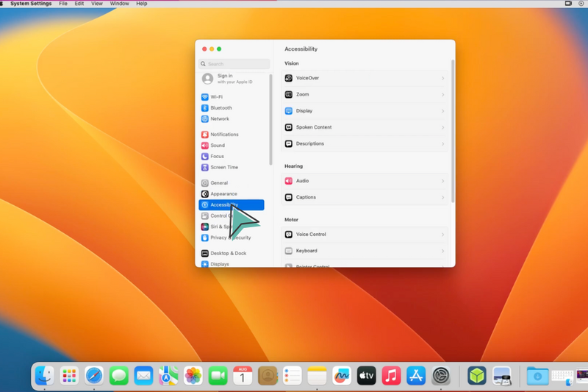Select the Focus moon icon in the sidebar
The width and height of the screenshot is (588, 392).
tap(205, 157)
